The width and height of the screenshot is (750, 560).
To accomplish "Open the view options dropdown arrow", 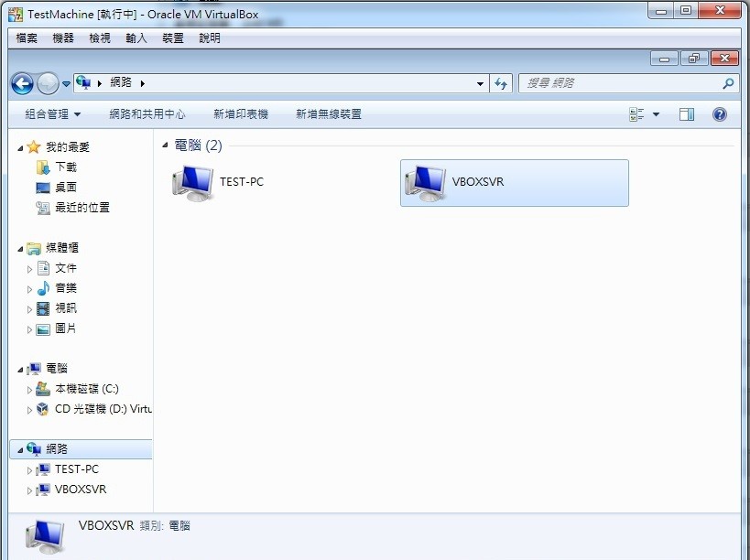I will (657, 114).
